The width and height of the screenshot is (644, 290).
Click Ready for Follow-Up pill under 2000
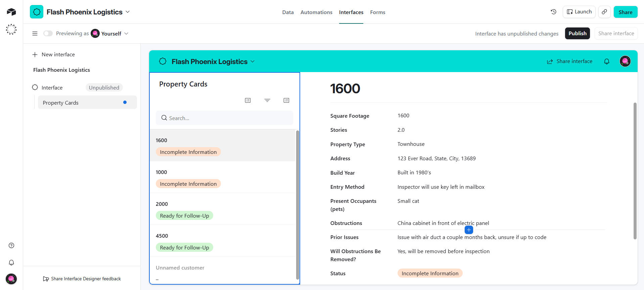[184, 216]
